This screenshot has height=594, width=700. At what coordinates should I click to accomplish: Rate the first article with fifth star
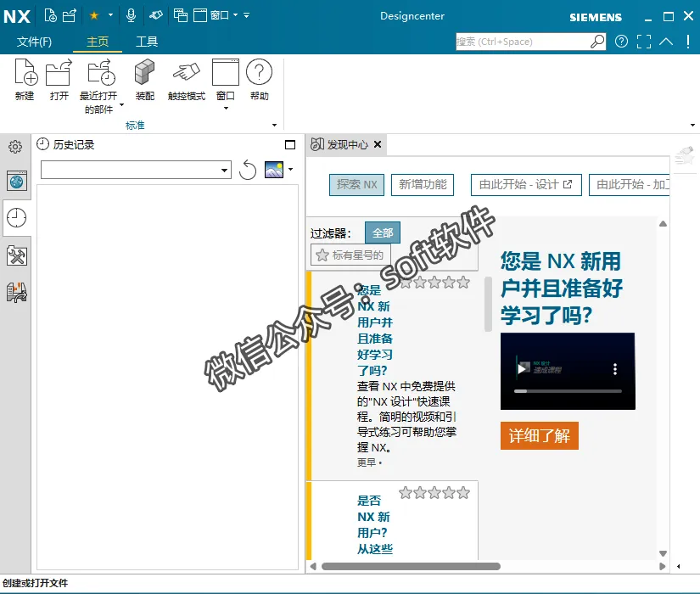pyautogui.click(x=463, y=283)
